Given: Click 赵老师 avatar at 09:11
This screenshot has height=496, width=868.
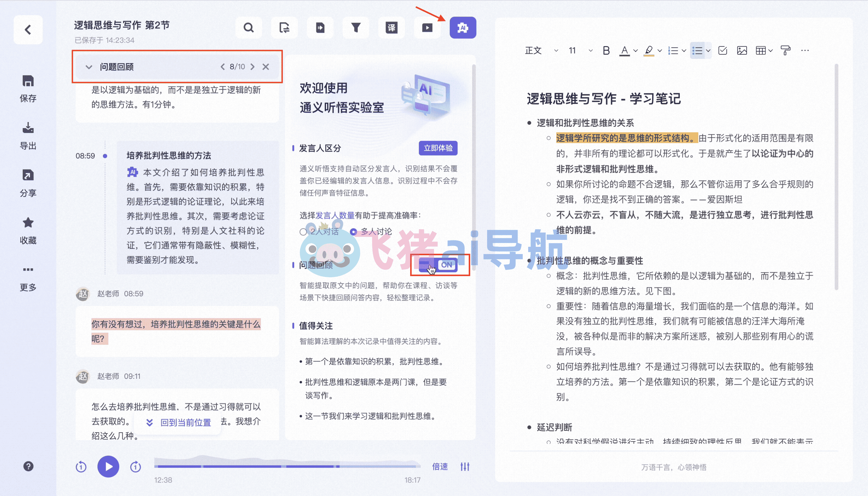Looking at the screenshot, I should [x=82, y=376].
